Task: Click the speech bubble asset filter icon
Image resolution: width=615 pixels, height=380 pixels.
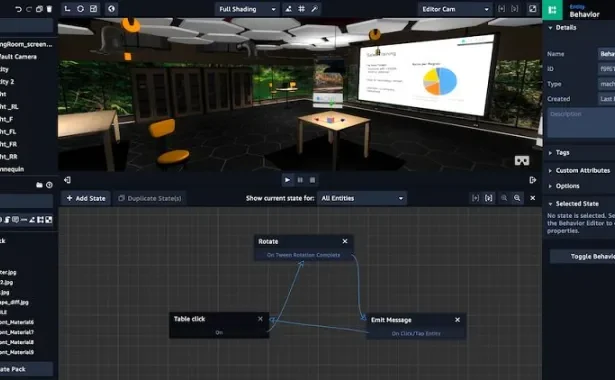Action: 15,220
